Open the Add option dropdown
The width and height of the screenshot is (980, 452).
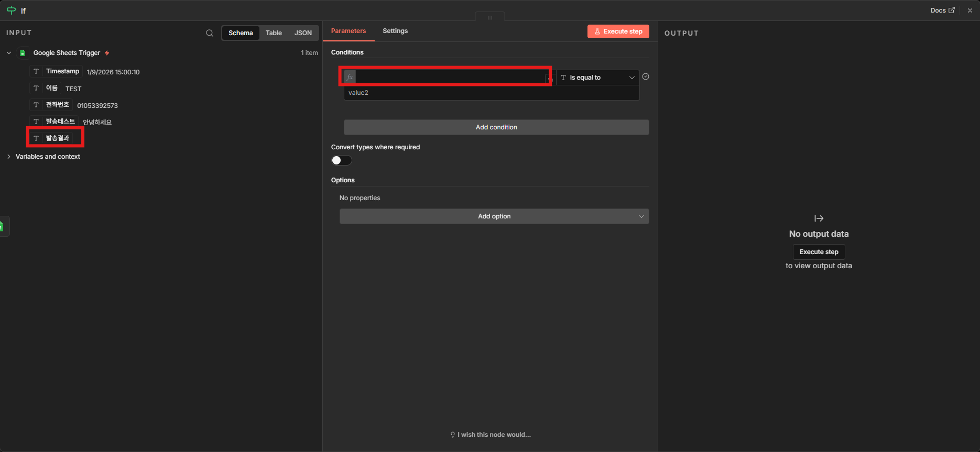click(494, 216)
